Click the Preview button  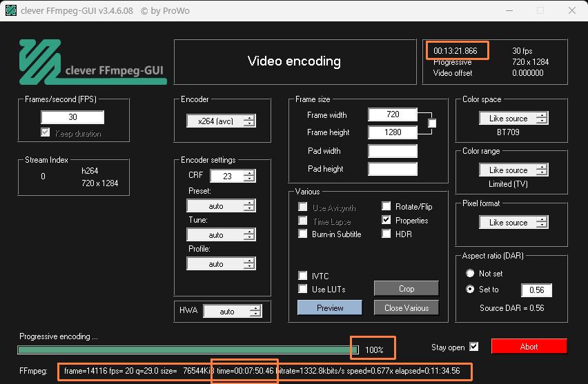coord(330,307)
